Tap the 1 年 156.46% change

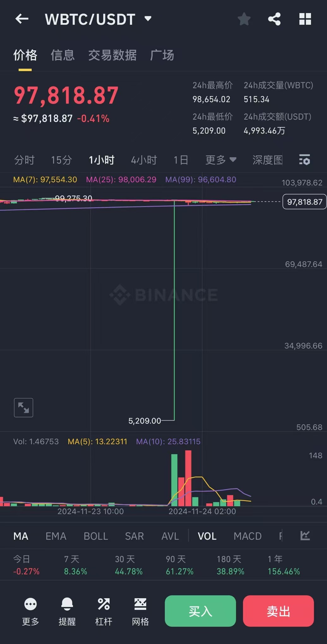pyautogui.click(x=284, y=565)
